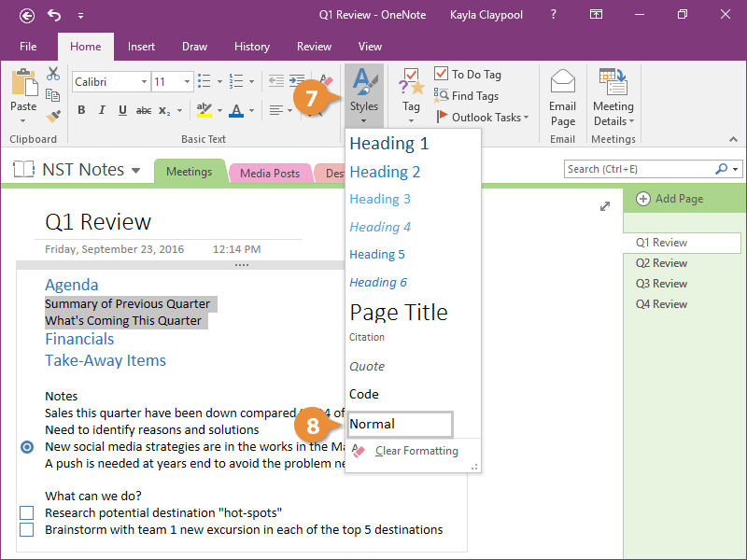Choose Normal from the Styles list
Viewport: 747px width, 560px height.
[x=400, y=424]
